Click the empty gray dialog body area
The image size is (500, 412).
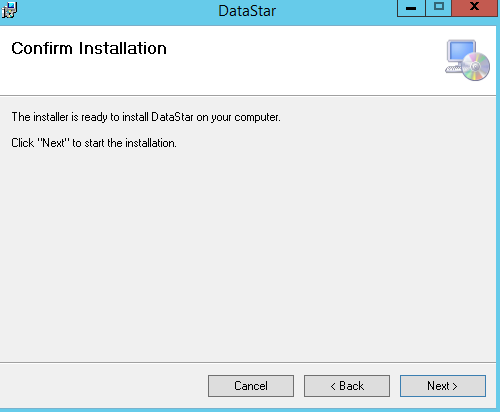(248, 253)
